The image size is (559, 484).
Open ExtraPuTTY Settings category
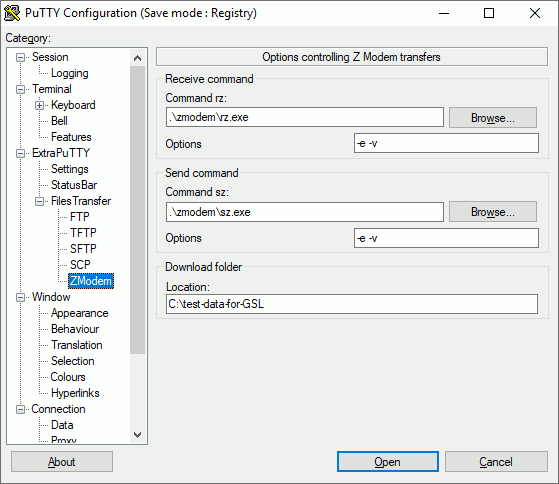(x=70, y=169)
